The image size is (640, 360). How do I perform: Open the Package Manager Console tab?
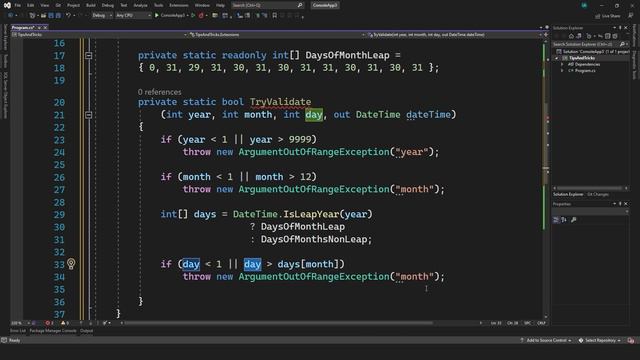click(x=53, y=331)
